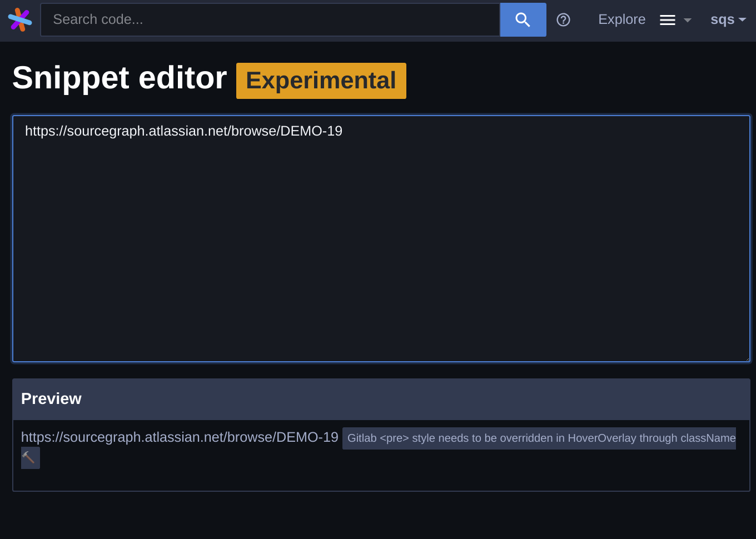Open the help question mark icon
The image size is (756, 539).
click(563, 19)
